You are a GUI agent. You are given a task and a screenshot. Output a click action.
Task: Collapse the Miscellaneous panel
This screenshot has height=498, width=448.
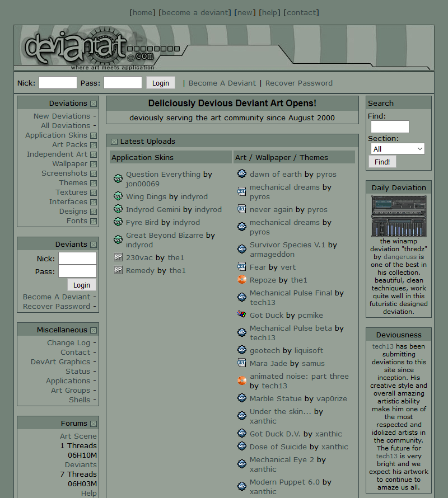(x=93, y=330)
